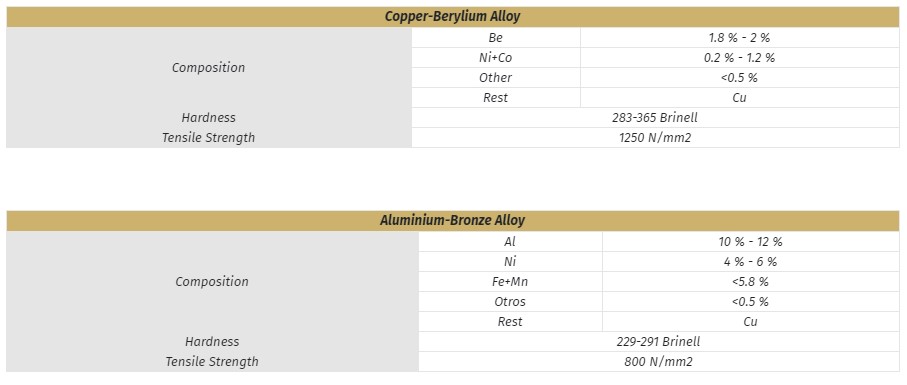Click the 0.2 % - 1.2 % value

[740, 58]
